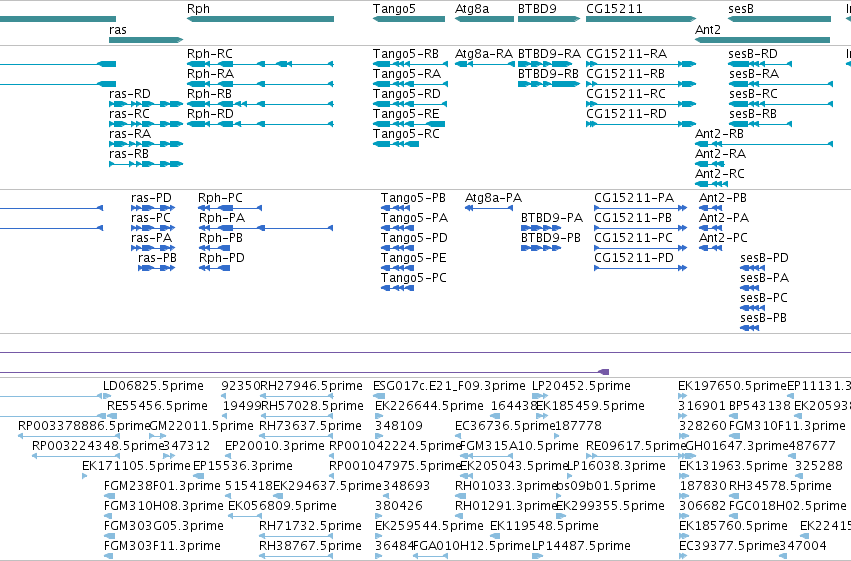Screen dimensions: 851x561
Task: Click transcript sesB-RB
Action: point(753,114)
